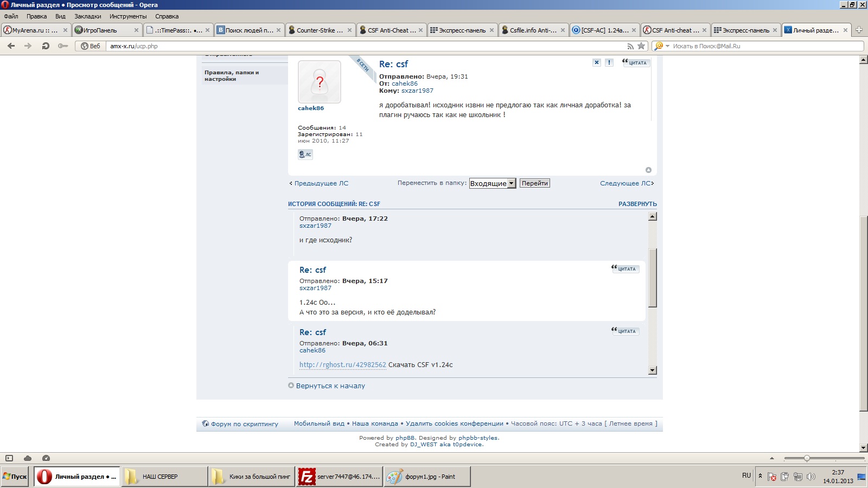Click the Перейти button
The width and height of the screenshot is (868, 488).
coord(535,183)
